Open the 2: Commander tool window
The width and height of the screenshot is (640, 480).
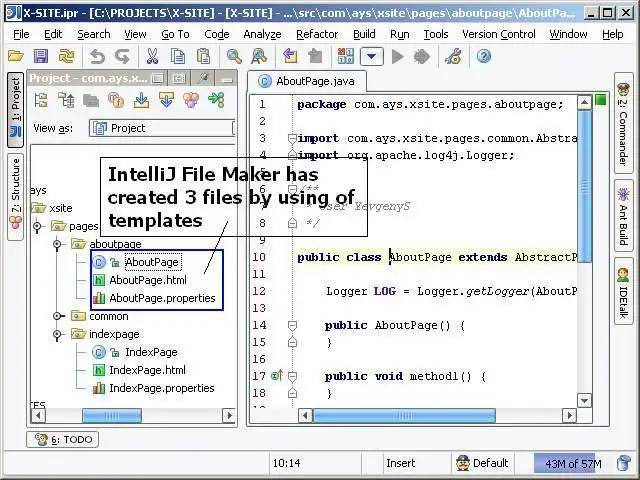pyautogui.click(x=623, y=124)
